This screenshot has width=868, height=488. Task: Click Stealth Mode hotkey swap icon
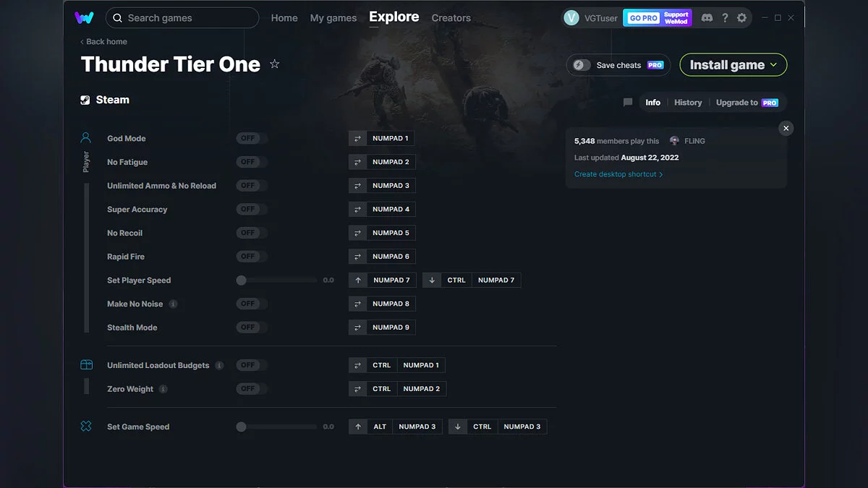coord(357,328)
